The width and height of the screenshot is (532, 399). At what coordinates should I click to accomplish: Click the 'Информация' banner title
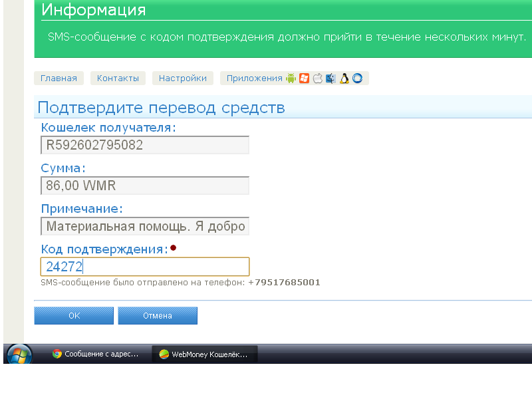point(94,10)
